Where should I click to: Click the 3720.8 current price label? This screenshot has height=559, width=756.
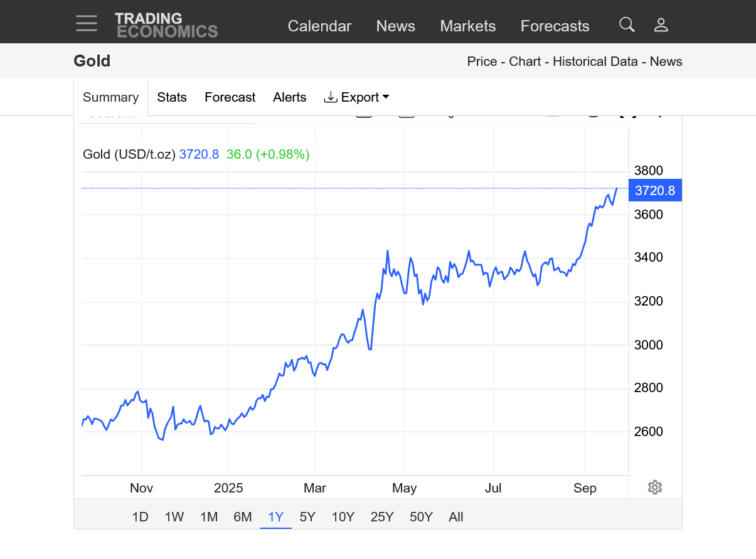[654, 191]
